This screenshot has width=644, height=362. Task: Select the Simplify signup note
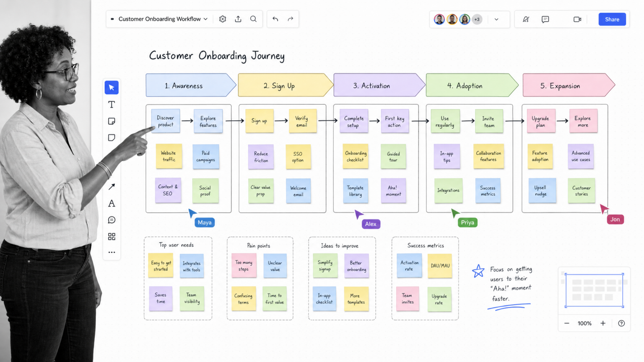325,266
